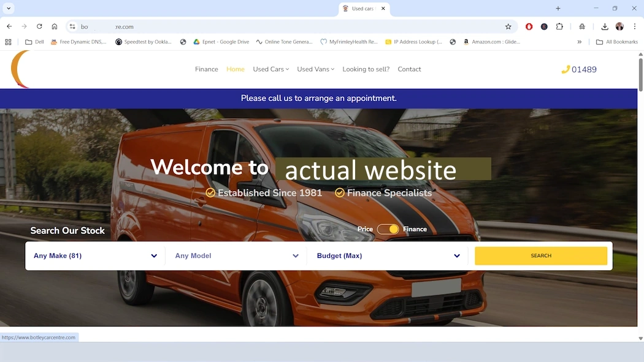
Task: Select the Finance menu item
Action: point(206,69)
